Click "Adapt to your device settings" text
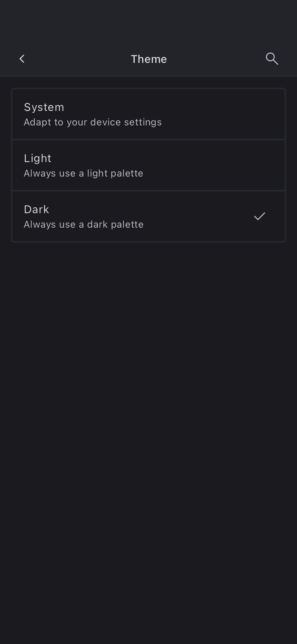The width and height of the screenshot is (297, 644). click(x=93, y=122)
